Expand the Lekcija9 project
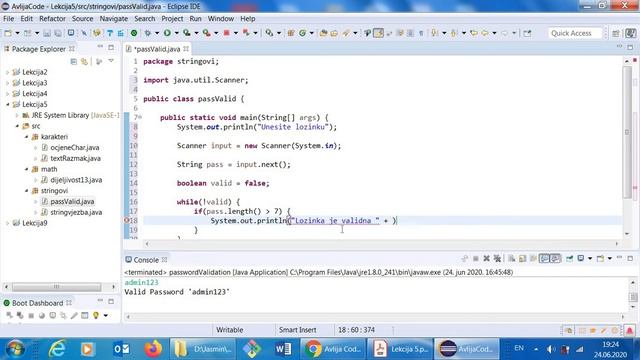Viewport: 640px width, 360px height. coord(7,223)
